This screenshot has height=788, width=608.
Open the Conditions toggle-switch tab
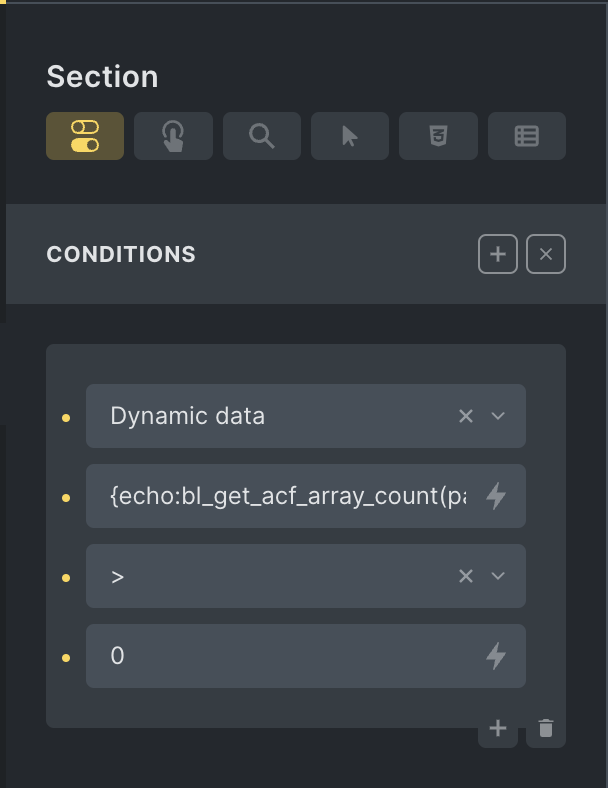(x=85, y=136)
